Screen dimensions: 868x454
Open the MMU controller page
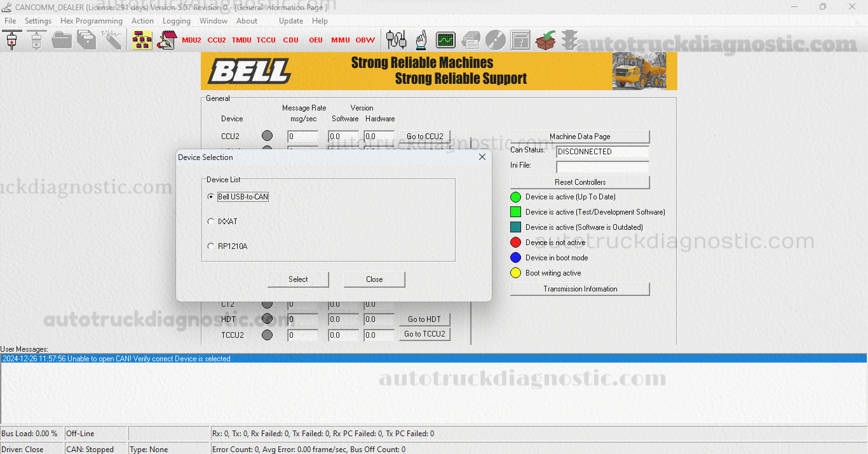(341, 40)
